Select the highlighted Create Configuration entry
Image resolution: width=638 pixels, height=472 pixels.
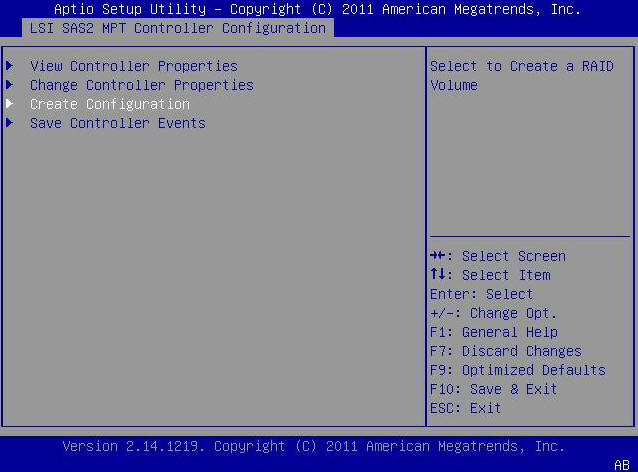coord(110,105)
